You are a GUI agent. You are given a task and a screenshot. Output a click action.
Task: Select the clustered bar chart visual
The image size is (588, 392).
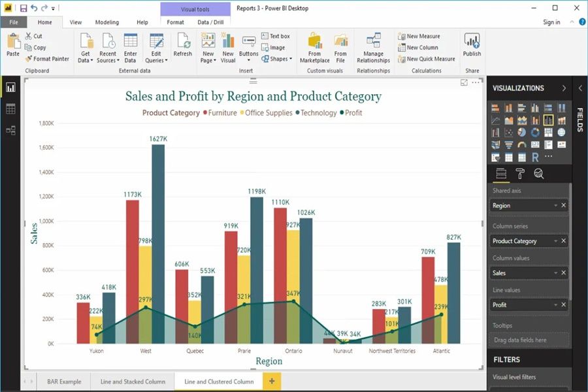(521, 108)
